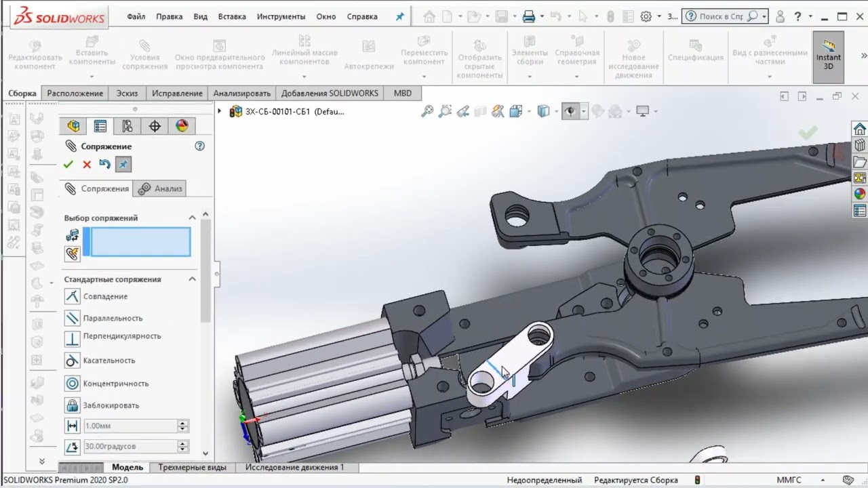The image size is (868, 488).
Task: Open the Файл menu
Action: pyautogui.click(x=136, y=16)
